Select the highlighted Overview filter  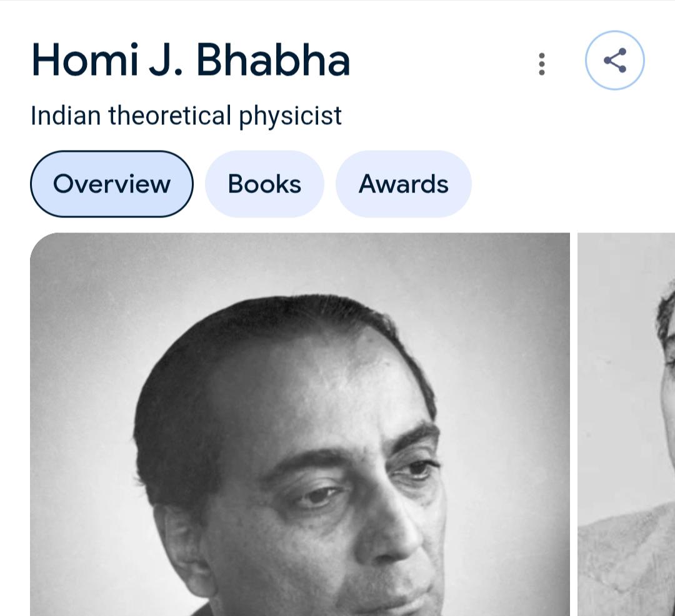pyautogui.click(x=112, y=184)
